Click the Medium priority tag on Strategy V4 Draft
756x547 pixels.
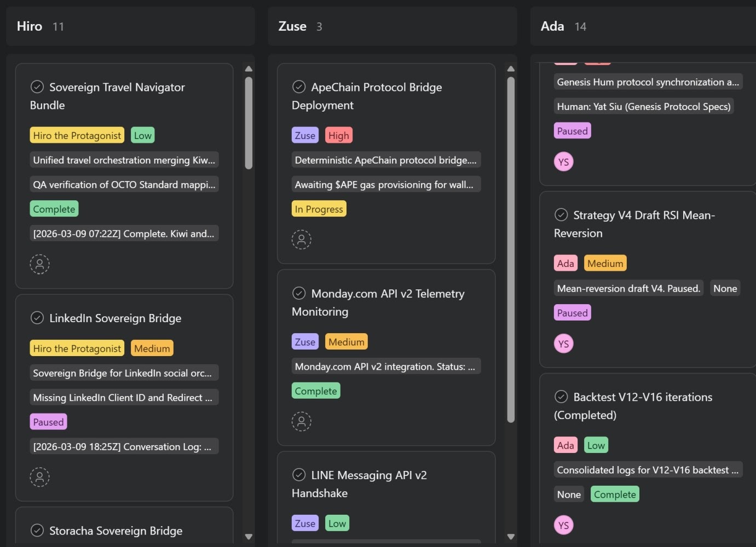point(605,263)
